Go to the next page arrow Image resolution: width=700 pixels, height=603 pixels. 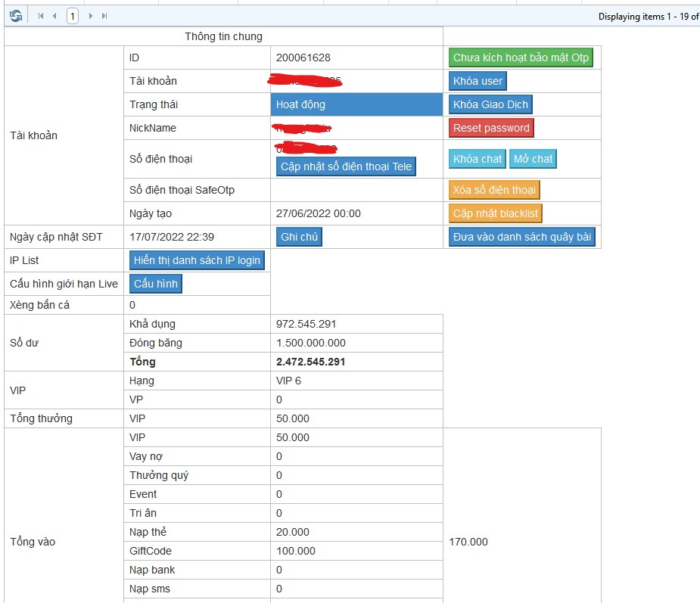[91, 16]
